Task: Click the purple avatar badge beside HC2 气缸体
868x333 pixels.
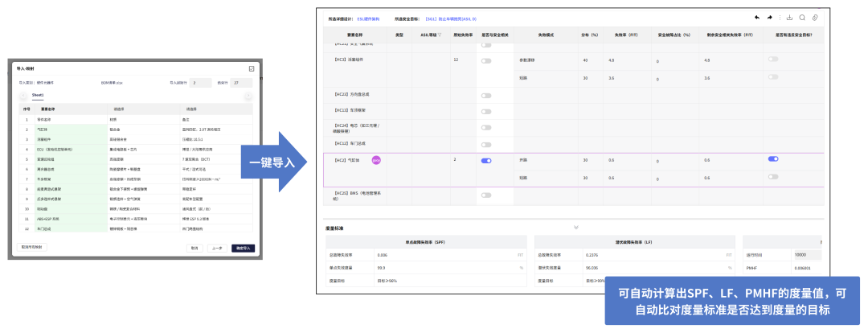Action: point(376,160)
